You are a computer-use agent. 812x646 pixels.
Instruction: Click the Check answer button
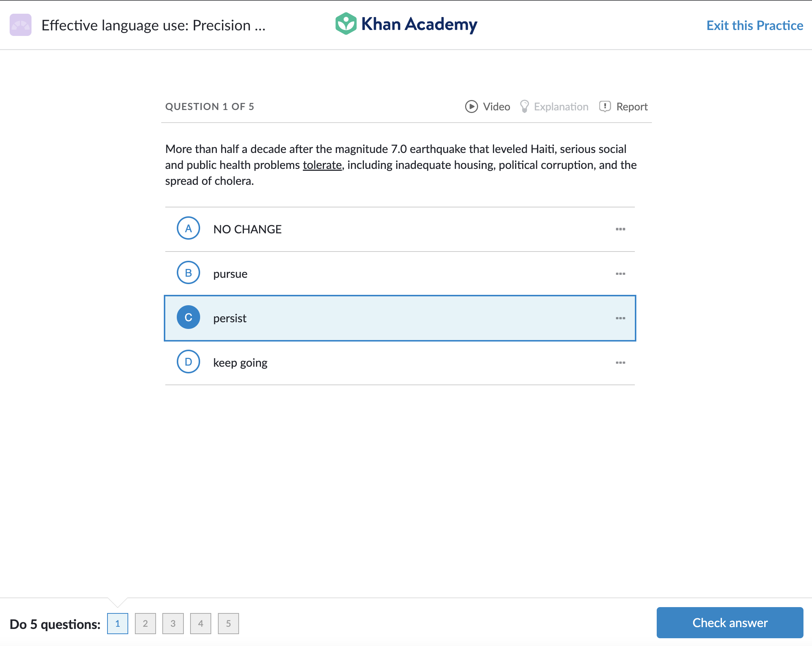coord(729,622)
